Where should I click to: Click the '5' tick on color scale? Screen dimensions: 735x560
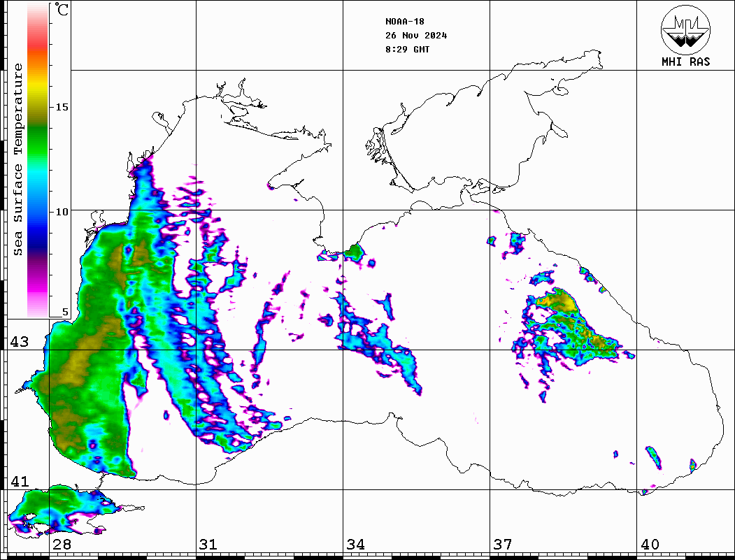[65, 313]
